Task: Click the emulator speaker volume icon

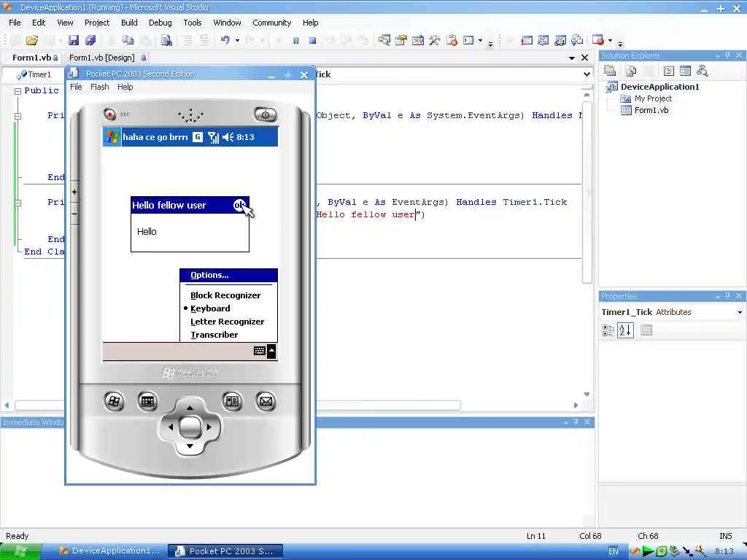Action: (x=228, y=137)
